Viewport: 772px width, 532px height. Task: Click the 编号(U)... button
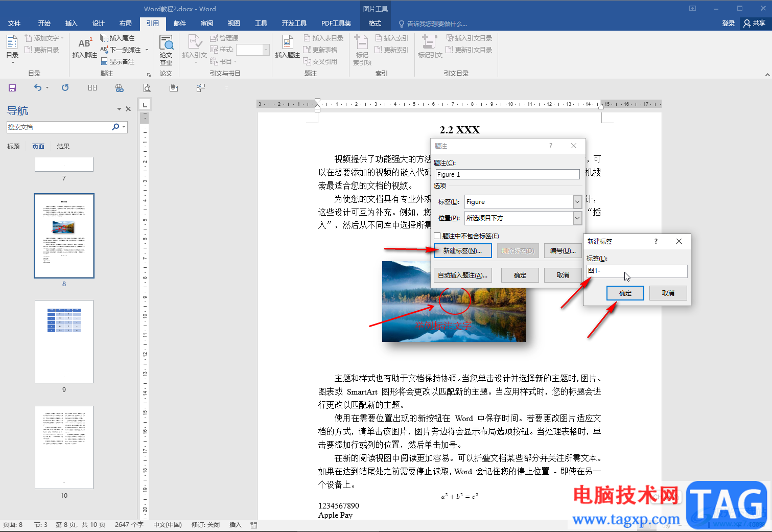tap(563, 251)
